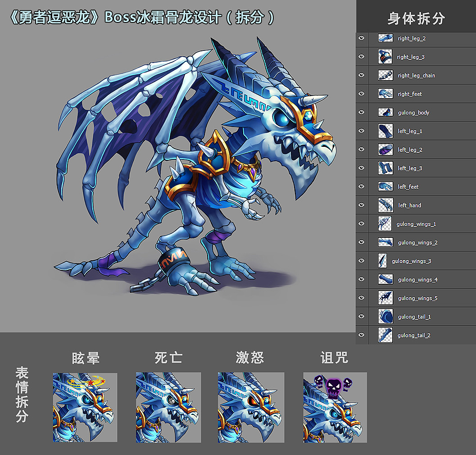
Task: Hide the left_leg_2 layer
Action: [x=361, y=149]
